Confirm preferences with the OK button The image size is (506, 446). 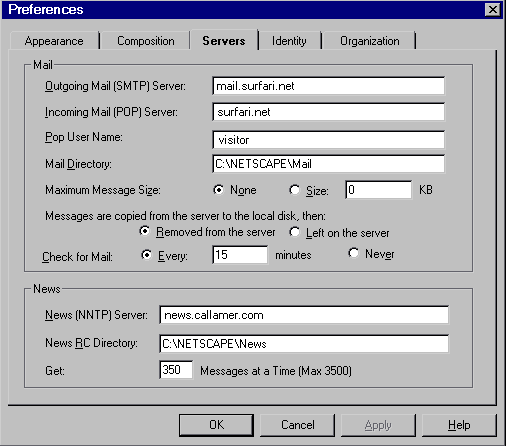pos(216,425)
